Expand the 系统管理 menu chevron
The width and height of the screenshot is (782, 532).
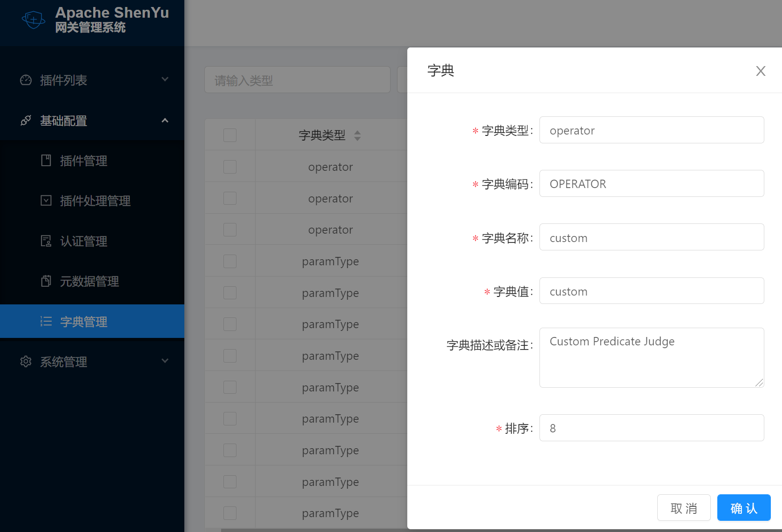[165, 361]
